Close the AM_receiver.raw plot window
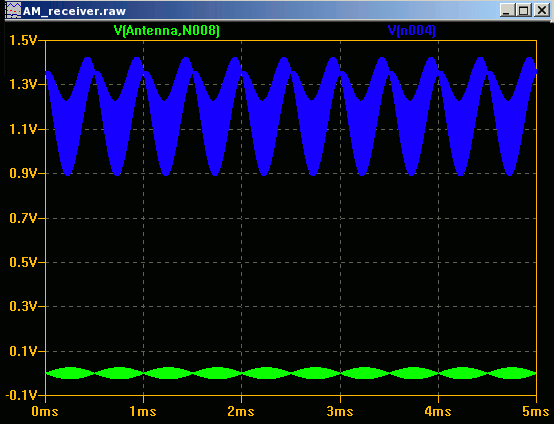 pyautogui.click(x=541, y=10)
